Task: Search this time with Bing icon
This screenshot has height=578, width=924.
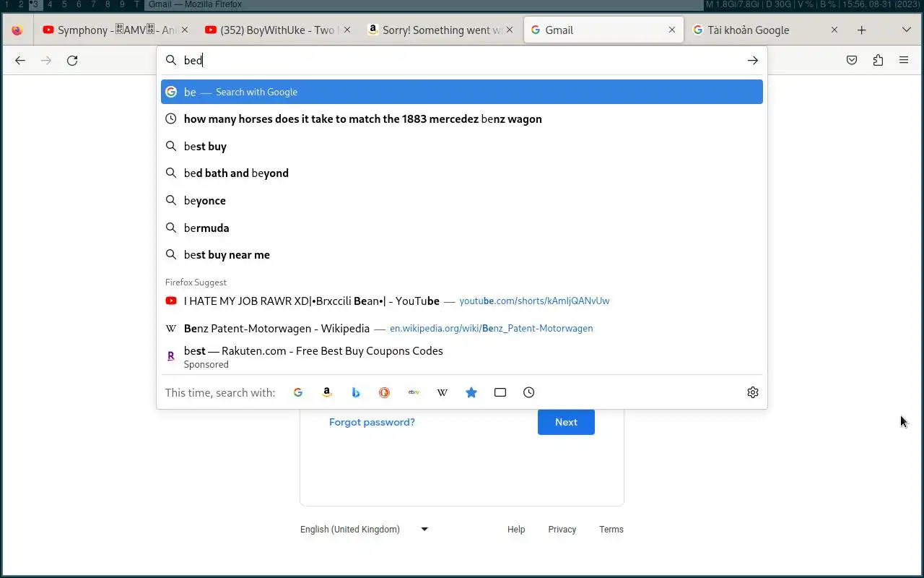Action: click(356, 392)
